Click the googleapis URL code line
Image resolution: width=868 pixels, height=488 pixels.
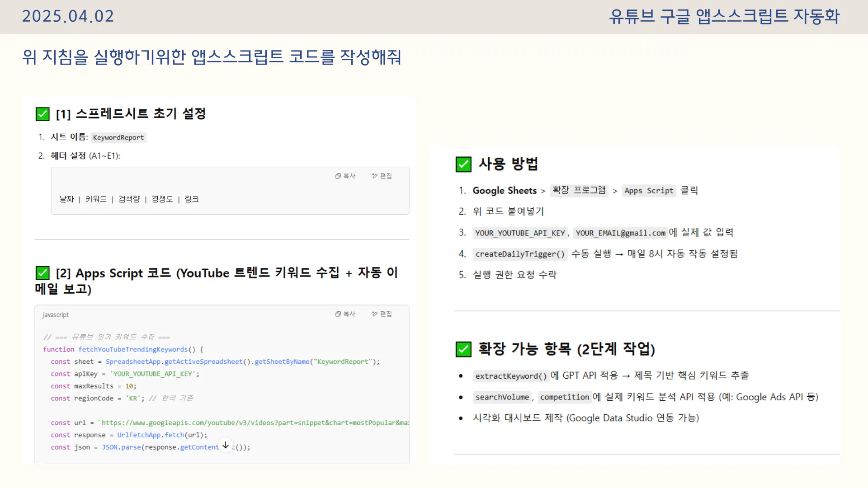[230, 422]
